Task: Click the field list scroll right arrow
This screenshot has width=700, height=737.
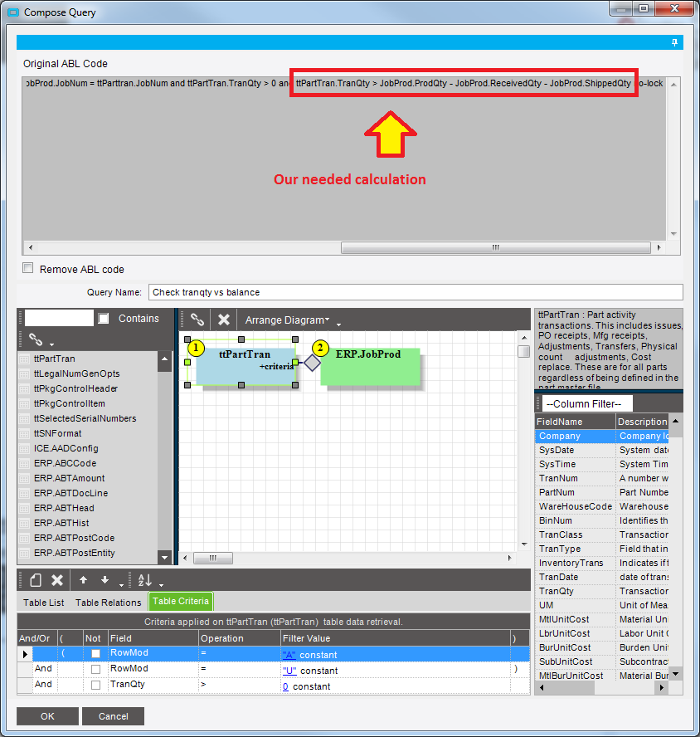Action: 662,688
